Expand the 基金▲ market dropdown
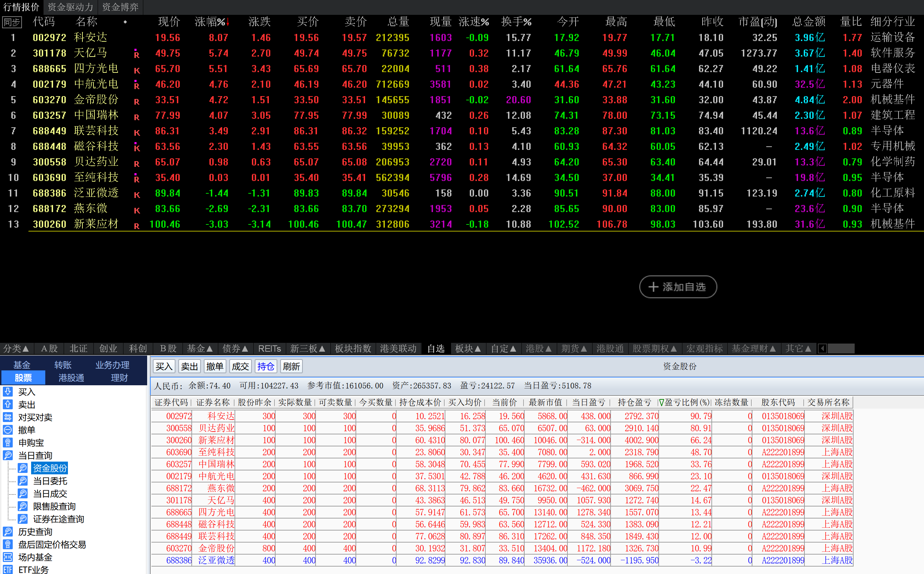The width and height of the screenshot is (924, 574). click(200, 348)
